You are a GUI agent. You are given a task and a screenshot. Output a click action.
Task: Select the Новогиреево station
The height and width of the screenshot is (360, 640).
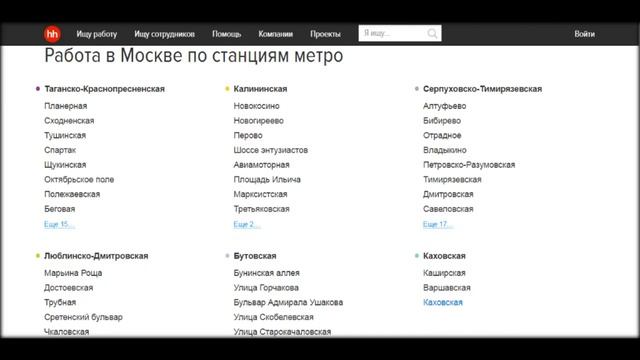[258, 121]
